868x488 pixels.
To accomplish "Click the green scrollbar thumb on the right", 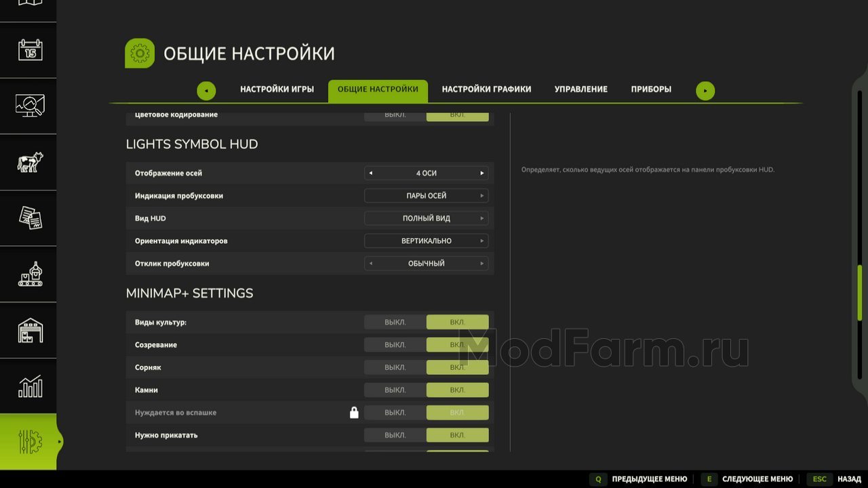I will click(x=860, y=293).
